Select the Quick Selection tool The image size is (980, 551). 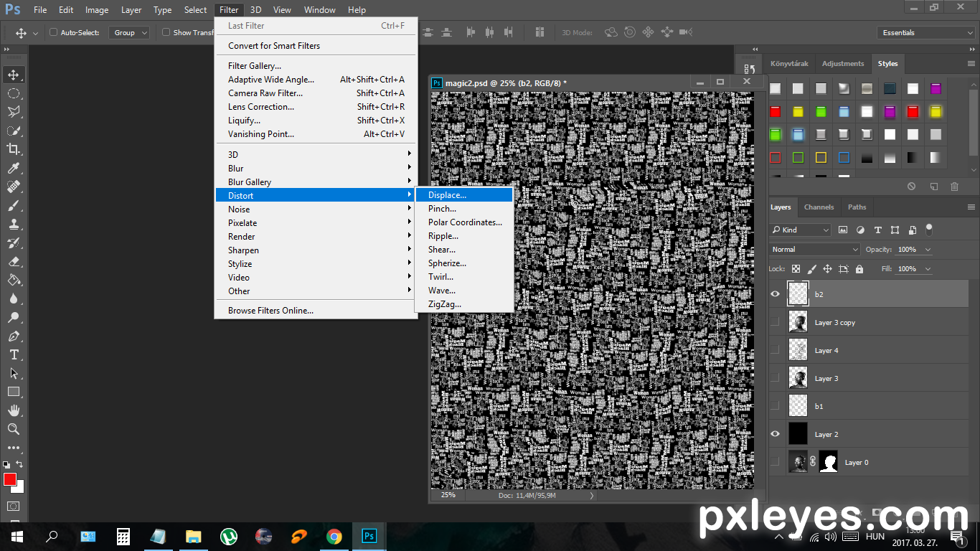14,131
